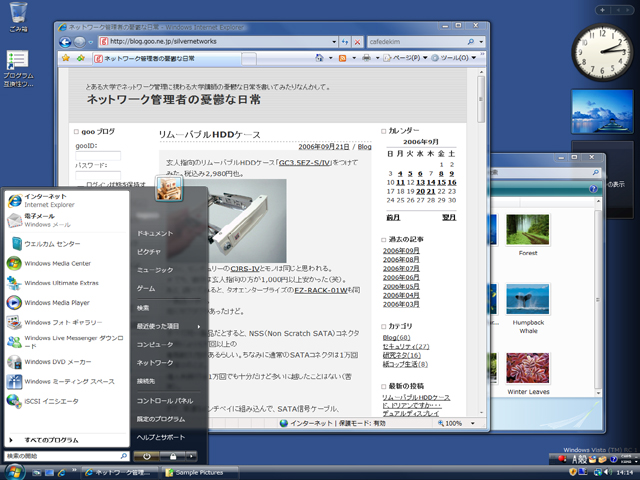Open the Favorites Center star icon
Image resolution: width=640 pixels, height=480 pixels.
click(x=66, y=58)
